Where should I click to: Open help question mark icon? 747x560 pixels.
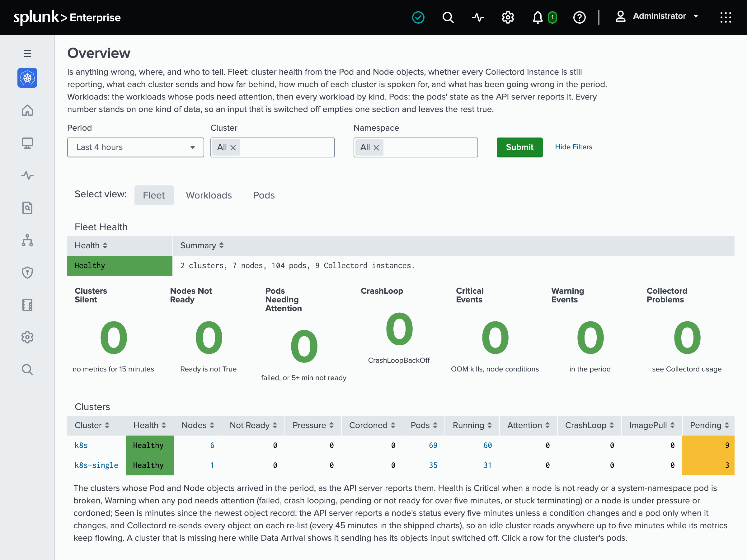[x=579, y=17]
